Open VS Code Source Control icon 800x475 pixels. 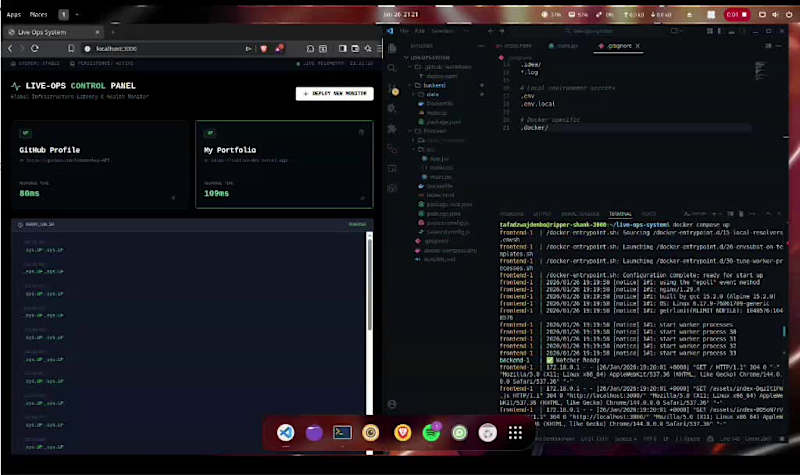tap(392, 89)
